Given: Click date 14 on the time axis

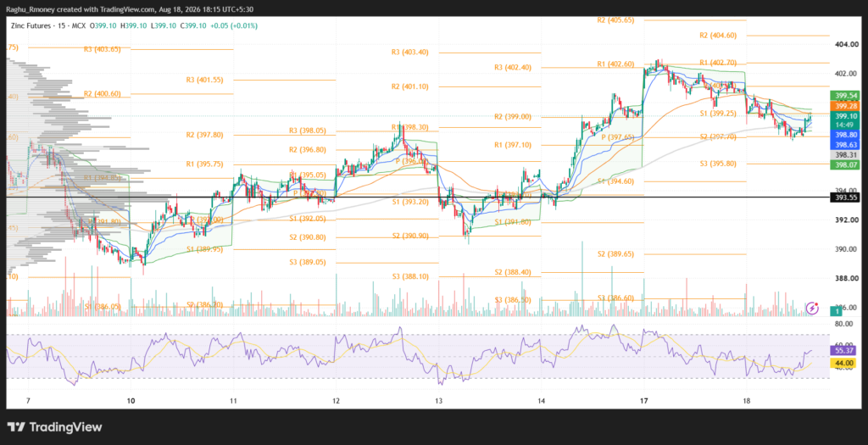Looking at the screenshot, I should tap(541, 401).
